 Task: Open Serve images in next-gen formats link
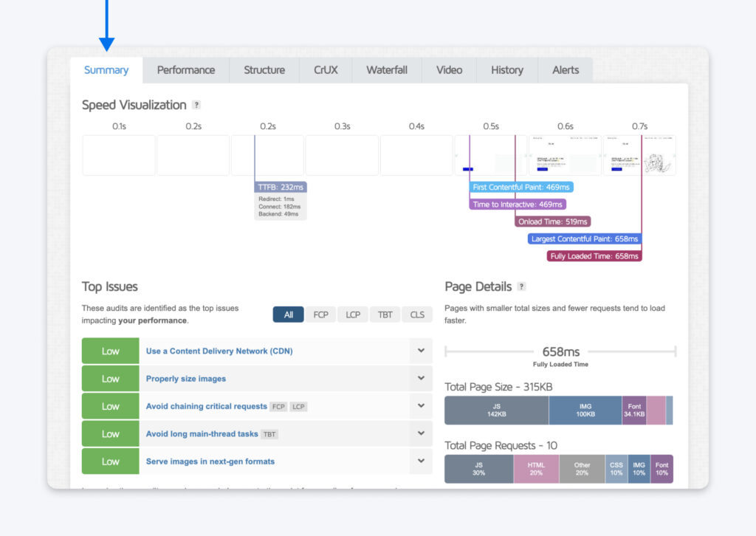click(210, 461)
